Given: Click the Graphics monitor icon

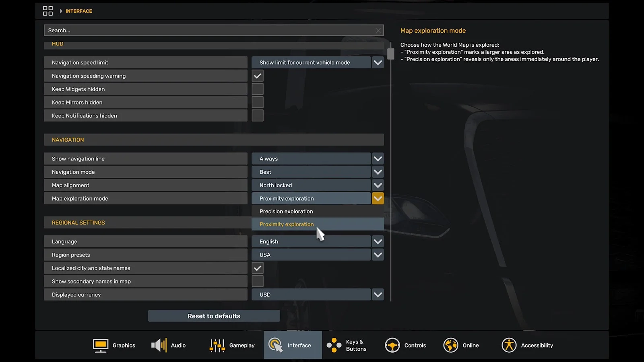Looking at the screenshot, I should coord(100,346).
